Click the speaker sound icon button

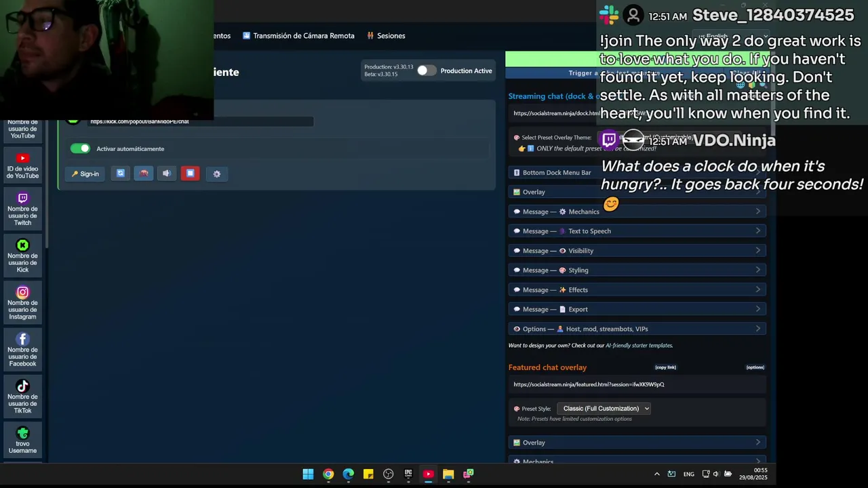(x=167, y=174)
